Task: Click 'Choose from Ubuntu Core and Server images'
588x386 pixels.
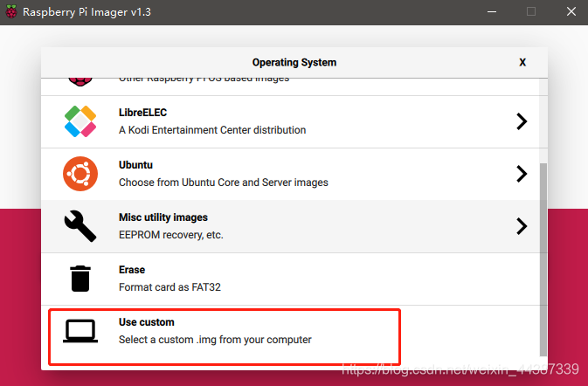Action: 224,183
